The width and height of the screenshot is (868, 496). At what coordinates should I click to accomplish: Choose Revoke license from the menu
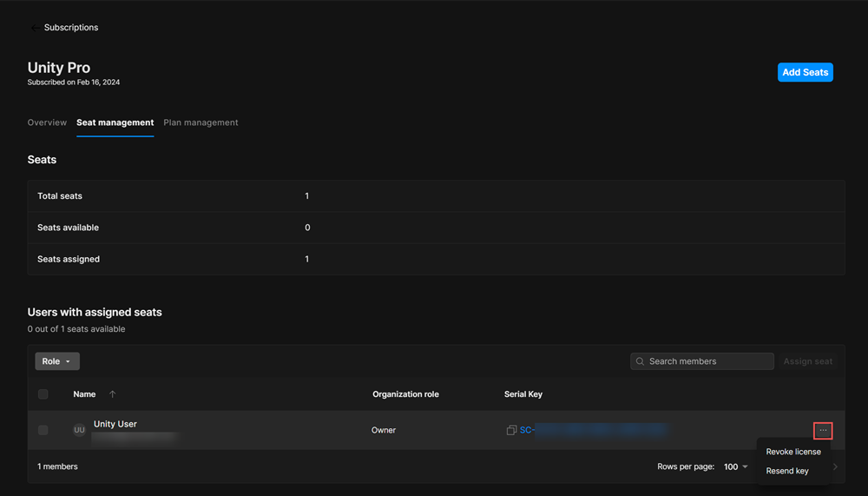pos(793,452)
